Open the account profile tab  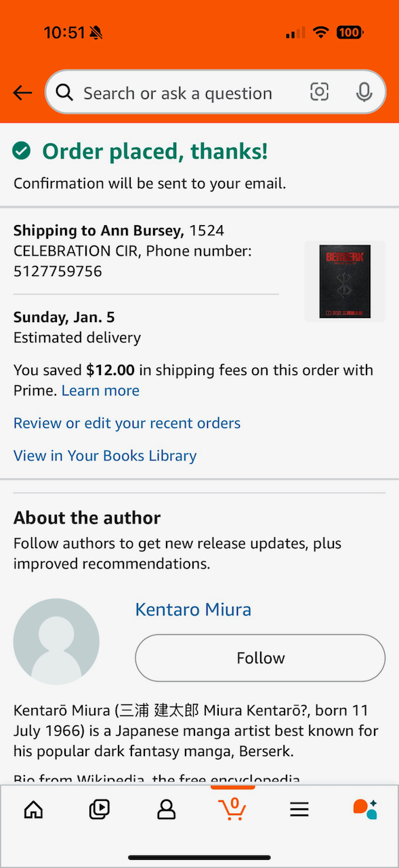(166, 809)
